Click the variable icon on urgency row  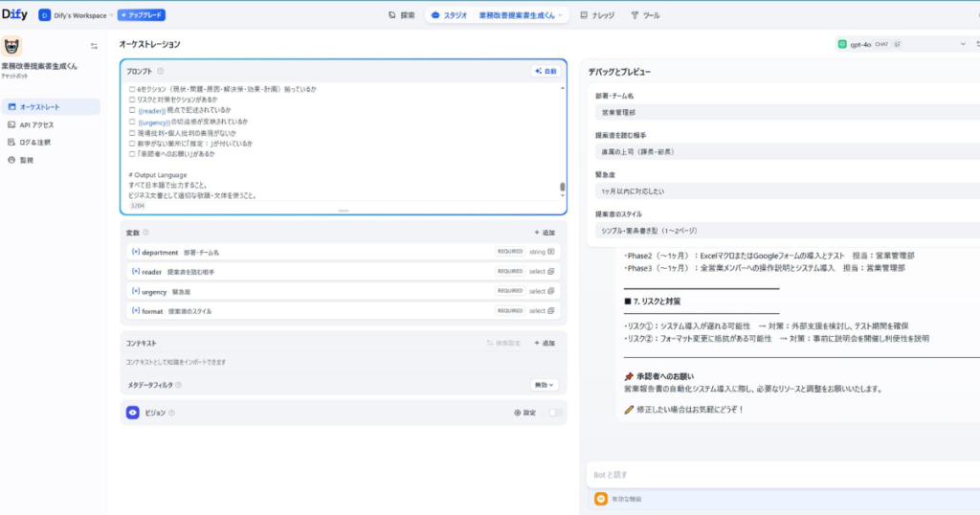pyautogui.click(x=136, y=291)
